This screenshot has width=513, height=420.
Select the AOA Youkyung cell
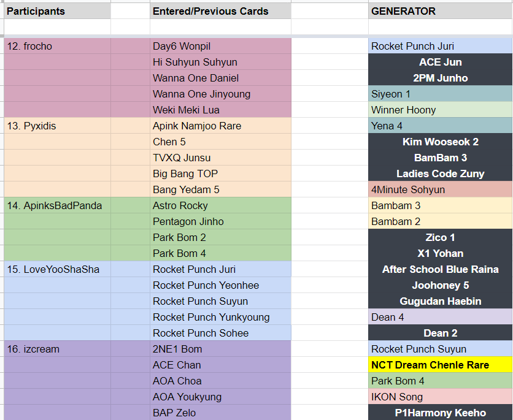tap(220, 397)
